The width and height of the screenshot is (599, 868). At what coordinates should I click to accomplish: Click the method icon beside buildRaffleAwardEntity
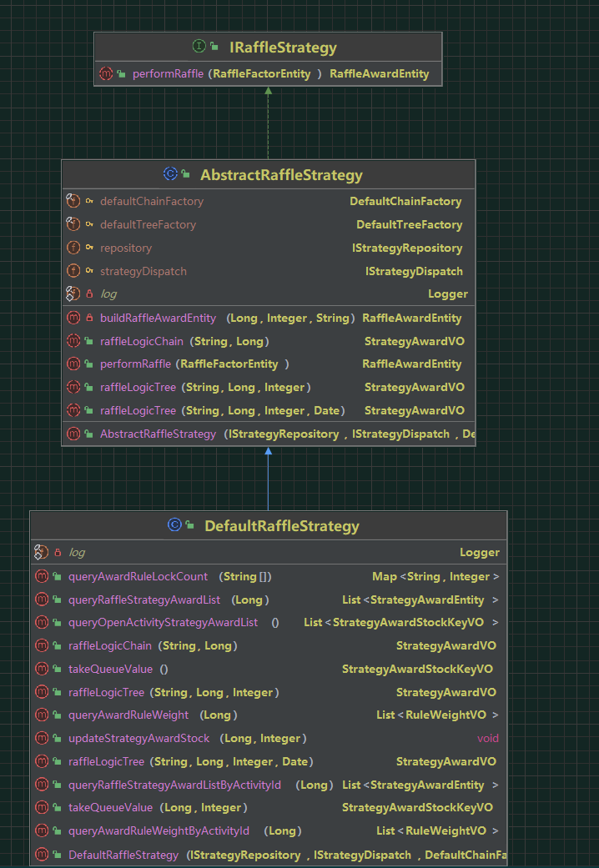[73, 318]
